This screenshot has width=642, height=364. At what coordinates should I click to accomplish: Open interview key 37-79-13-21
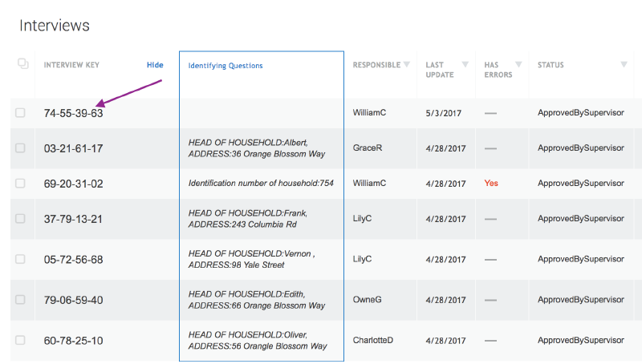coord(73,219)
